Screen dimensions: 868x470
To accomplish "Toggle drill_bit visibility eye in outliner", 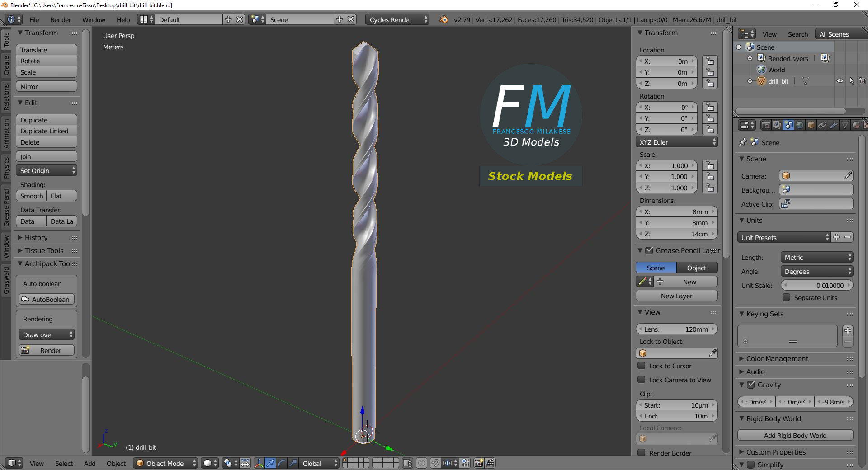I will [840, 81].
